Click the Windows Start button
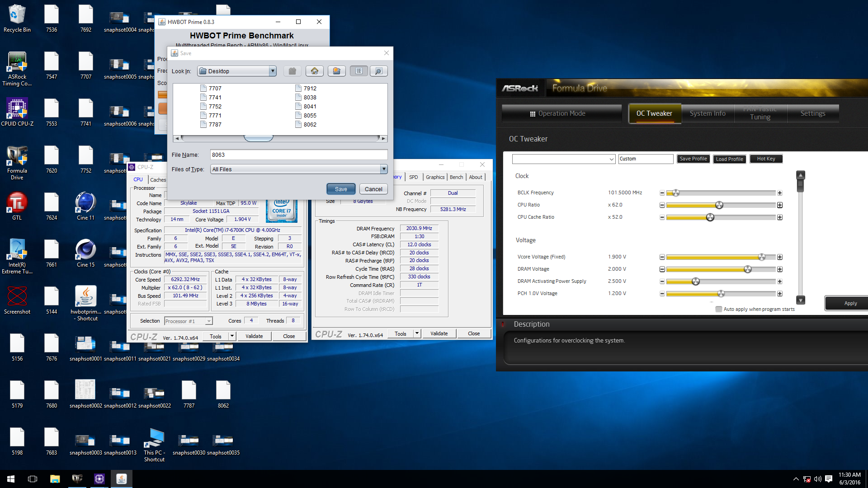 [11, 479]
